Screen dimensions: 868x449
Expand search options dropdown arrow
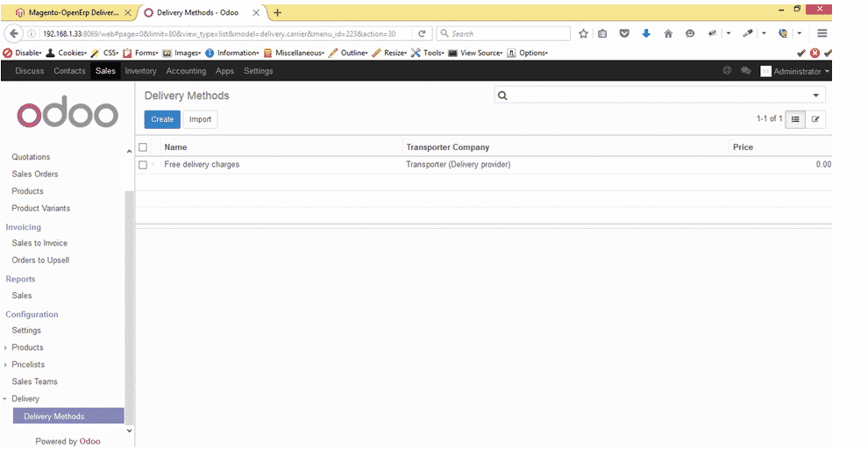(x=815, y=96)
